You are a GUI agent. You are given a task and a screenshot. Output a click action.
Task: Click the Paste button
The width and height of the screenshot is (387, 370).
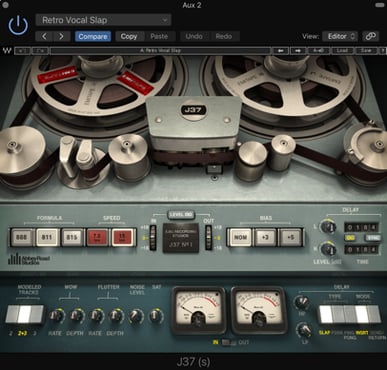tap(159, 36)
